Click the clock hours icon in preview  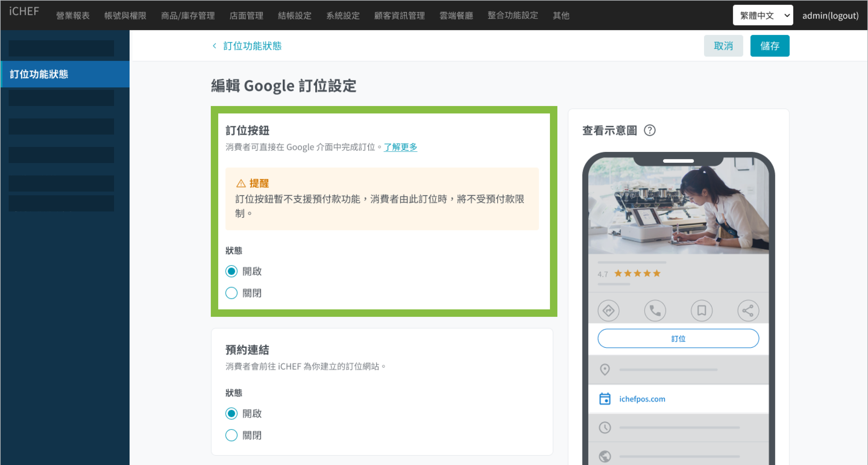point(605,427)
